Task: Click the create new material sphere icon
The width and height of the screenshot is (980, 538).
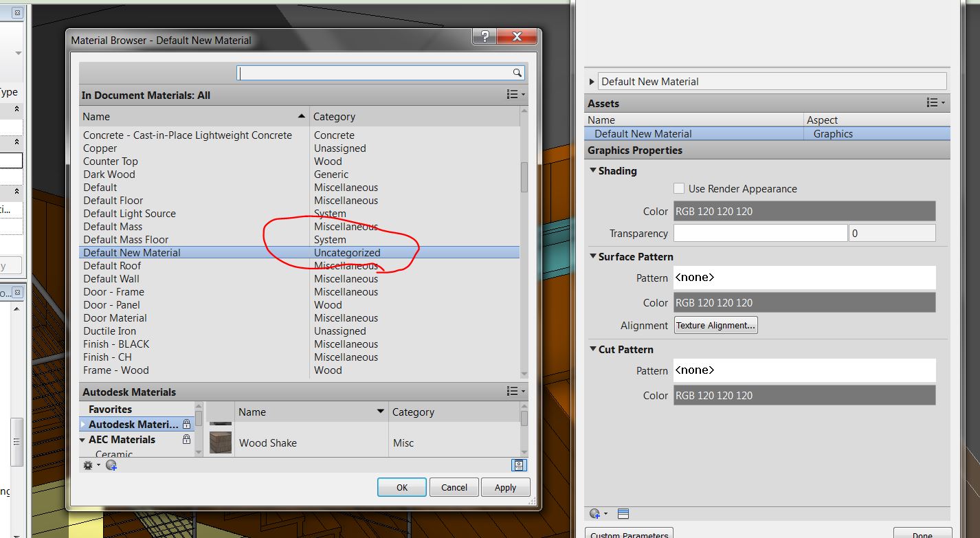Action: [x=111, y=465]
